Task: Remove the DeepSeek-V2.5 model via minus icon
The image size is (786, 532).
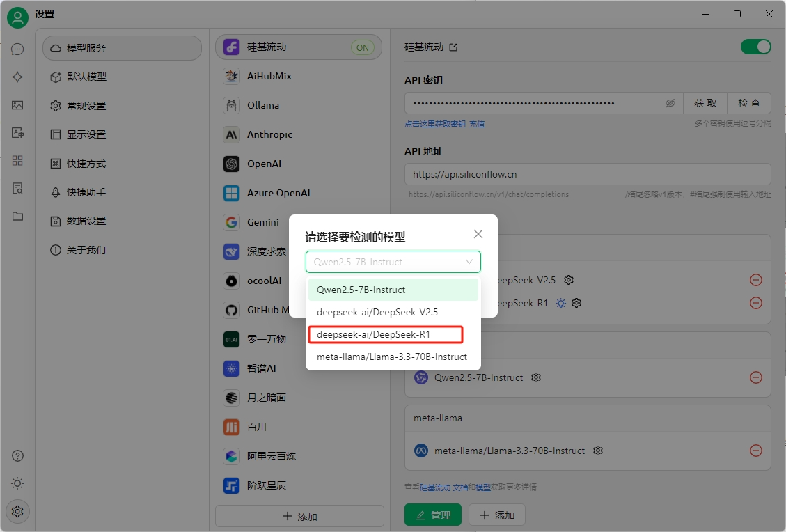Action: [756, 280]
